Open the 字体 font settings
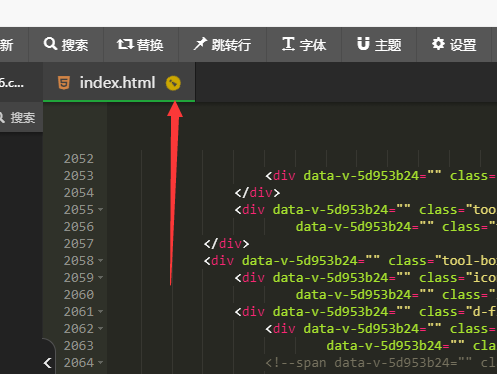 tap(304, 45)
